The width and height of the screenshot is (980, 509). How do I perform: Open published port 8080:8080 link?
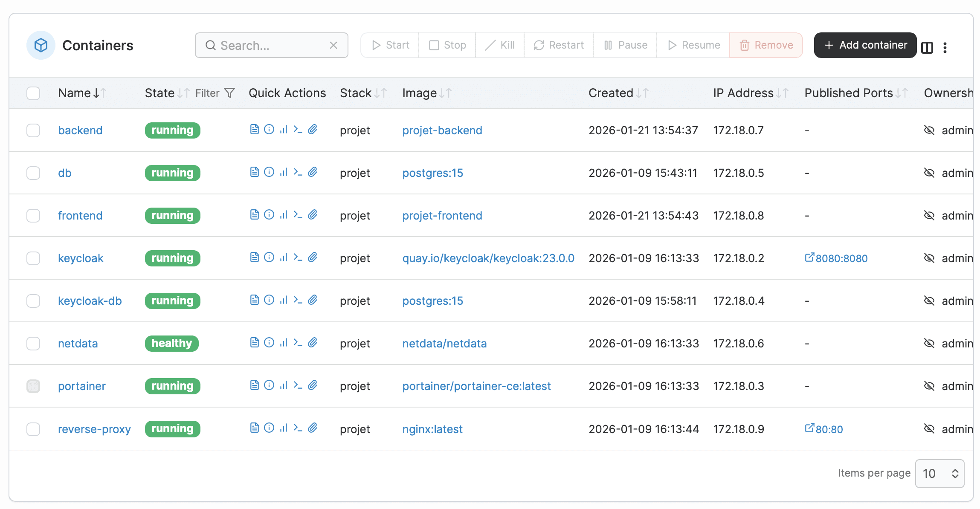click(836, 258)
